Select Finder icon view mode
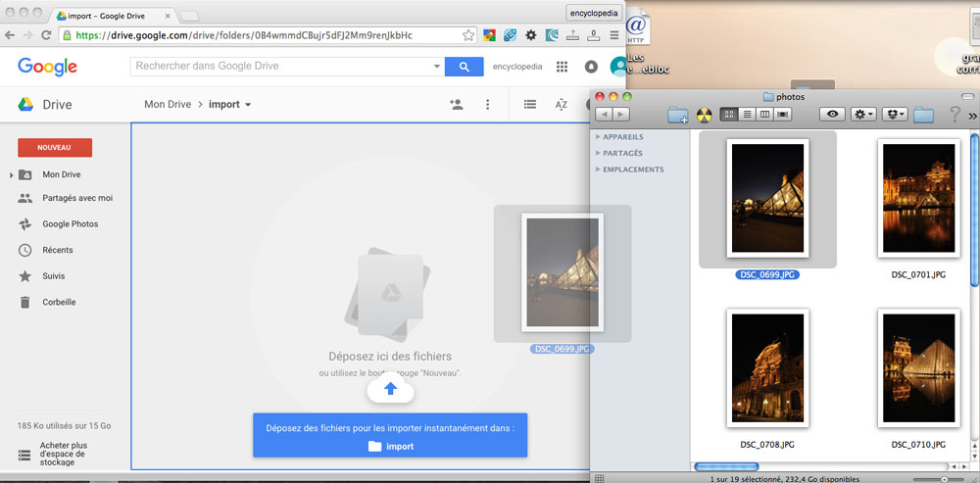The width and height of the screenshot is (980, 483). (729, 115)
